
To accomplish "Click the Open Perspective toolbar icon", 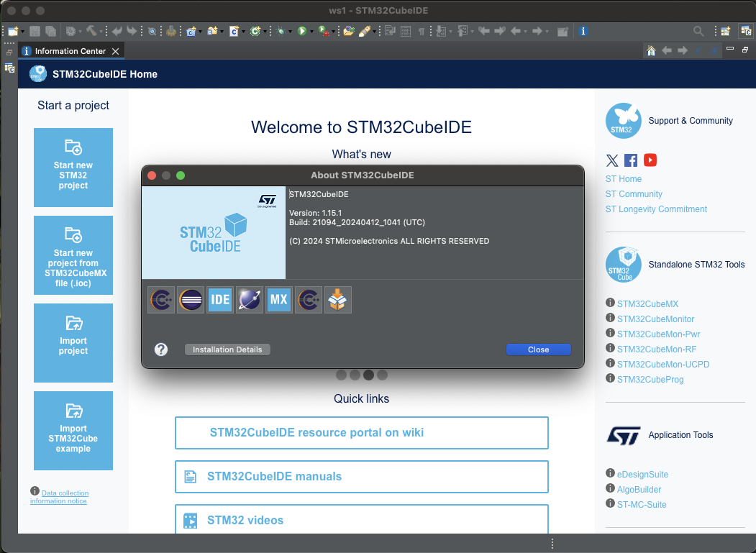I will tap(725, 32).
